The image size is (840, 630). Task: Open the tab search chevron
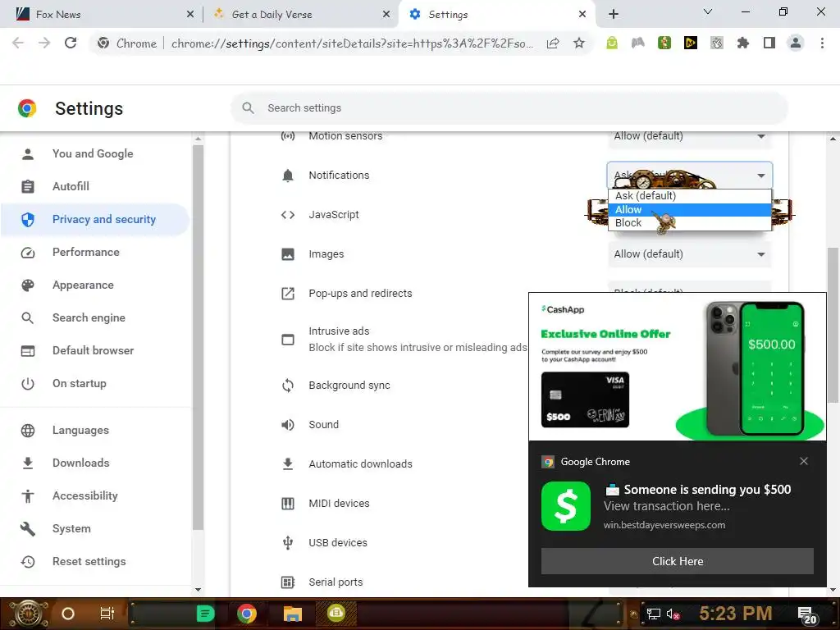(x=708, y=11)
